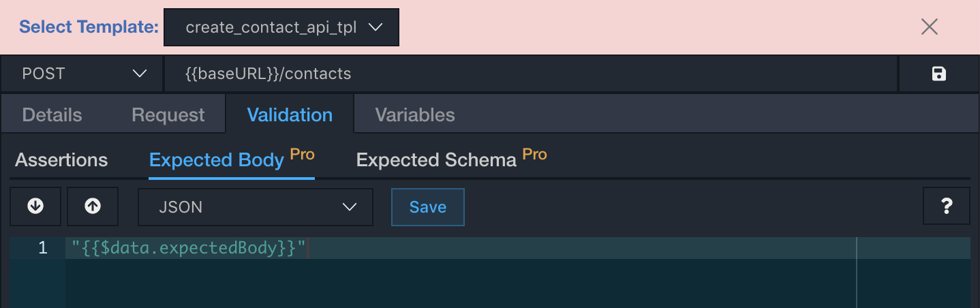
Task: Switch to the Request tab
Action: pyautogui.click(x=168, y=114)
